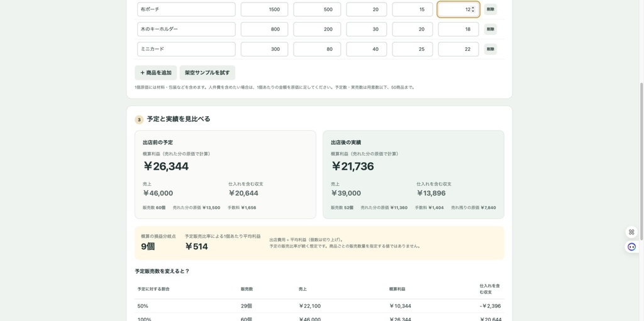Click the ￥13,896 balance in actual card

point(431,193)
